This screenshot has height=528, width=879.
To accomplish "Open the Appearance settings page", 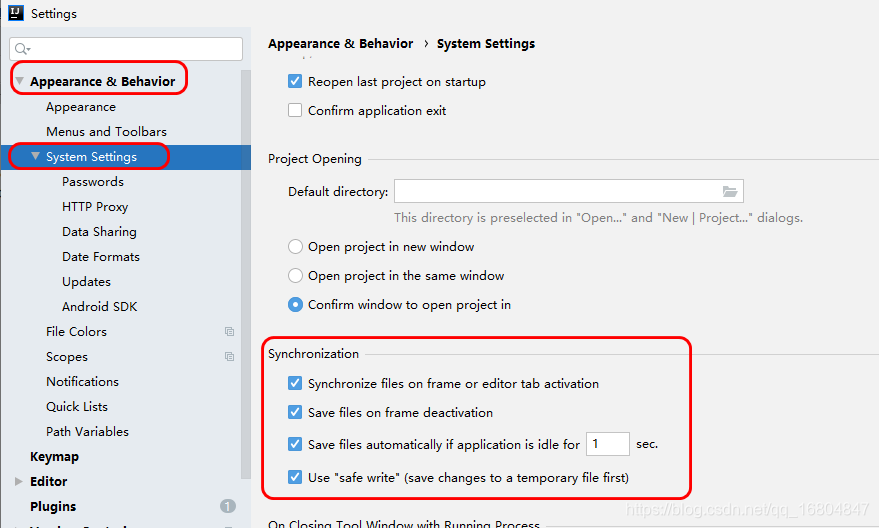I will (x=81, y=106).
